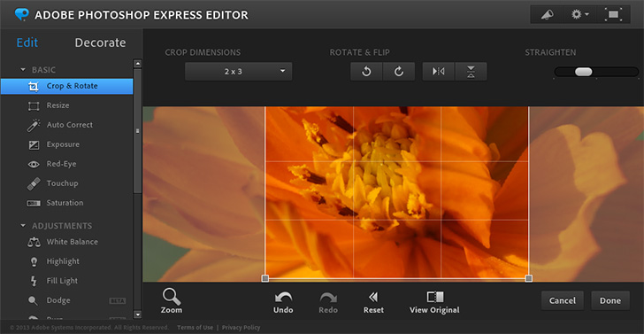Open the 2 x 3 crop dimensions dropdown
The width and height of the screenshot is (644, 334).
coord(238,72)
